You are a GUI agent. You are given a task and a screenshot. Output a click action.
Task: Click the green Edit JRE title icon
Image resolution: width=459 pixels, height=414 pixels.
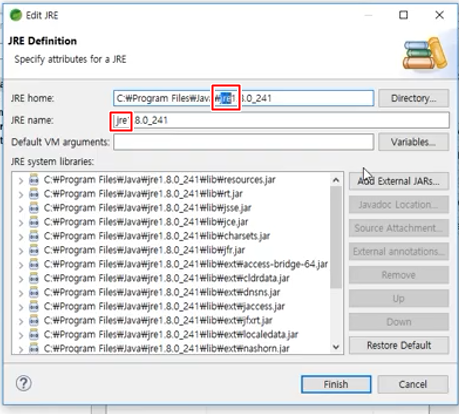click(16, 15)
